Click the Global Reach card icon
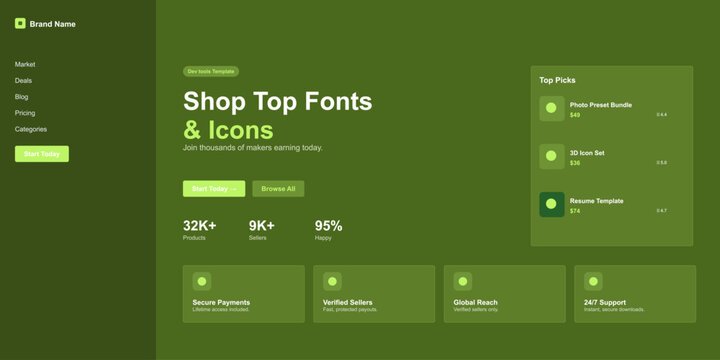Screen dimensions: 720x360 click(463, 281)
